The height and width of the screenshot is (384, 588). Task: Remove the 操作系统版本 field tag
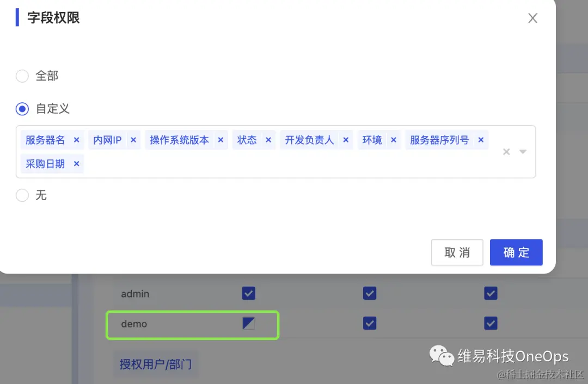(x=220, y=140)
